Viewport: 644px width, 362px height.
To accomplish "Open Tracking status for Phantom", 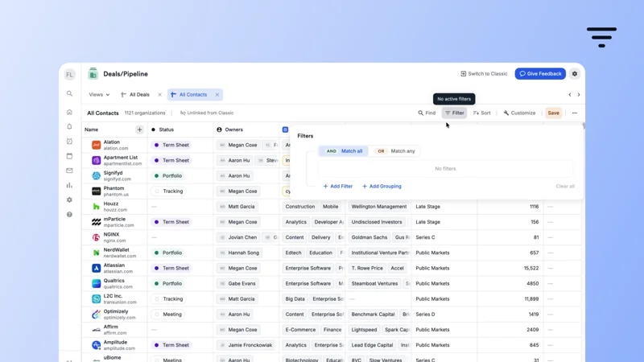I will [x=168, y=191].
